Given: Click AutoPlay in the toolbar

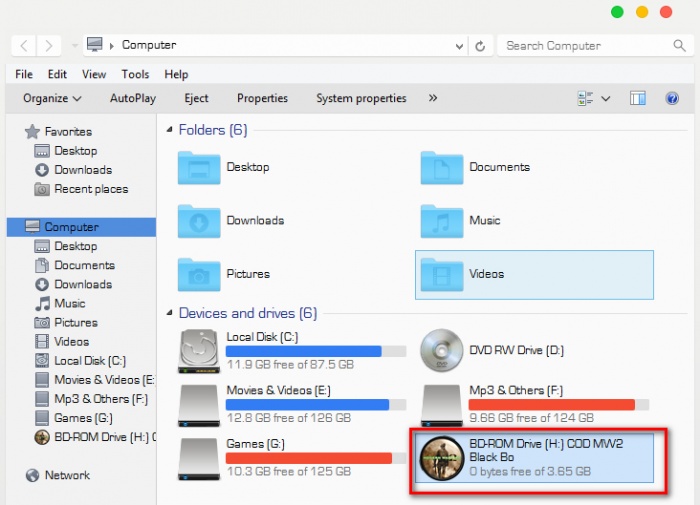Looking at the screenshot, I should tap(133, 98).
